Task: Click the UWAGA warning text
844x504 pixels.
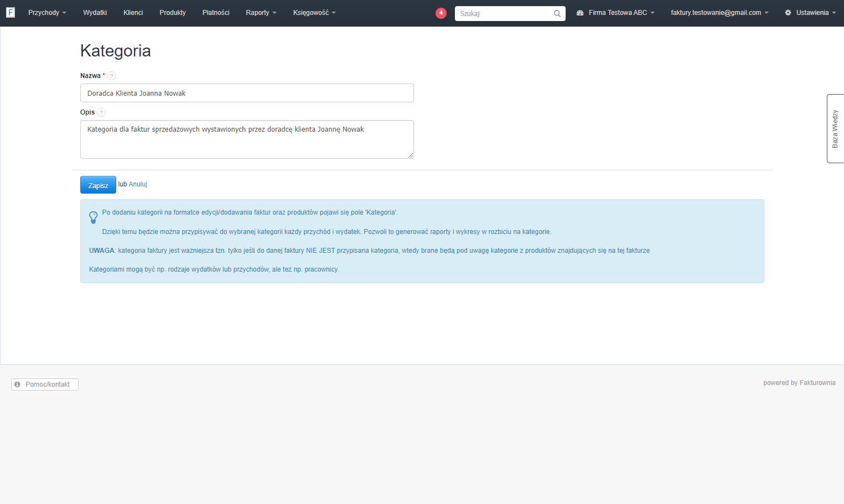Action: (x=102, y=251)
